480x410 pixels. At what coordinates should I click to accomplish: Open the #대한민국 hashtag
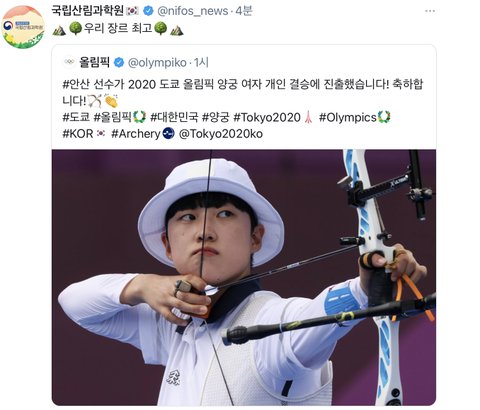[x=174, y=117]
